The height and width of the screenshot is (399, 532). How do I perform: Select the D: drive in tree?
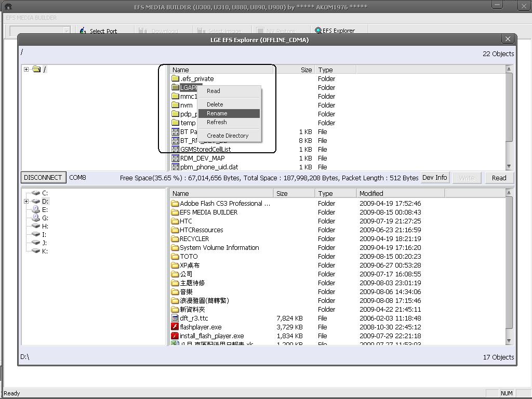(x=45, y=201)
